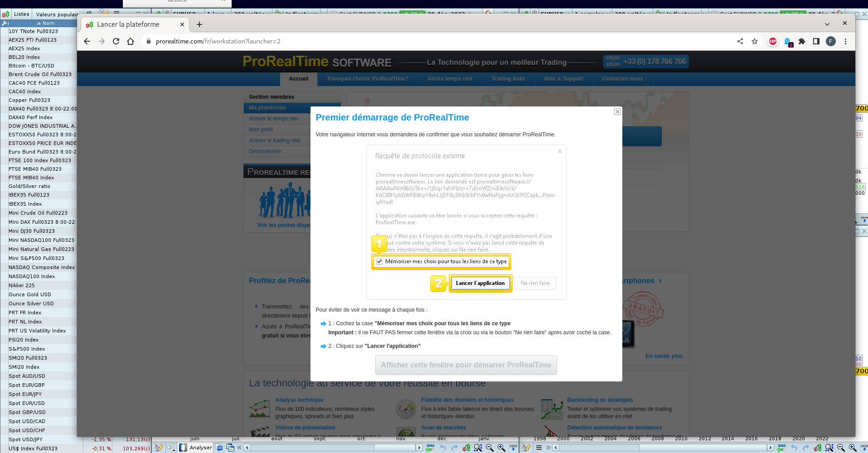Open the Mon profil link
868x453 pixels.
pyautogui.click(x=261, y=130)
